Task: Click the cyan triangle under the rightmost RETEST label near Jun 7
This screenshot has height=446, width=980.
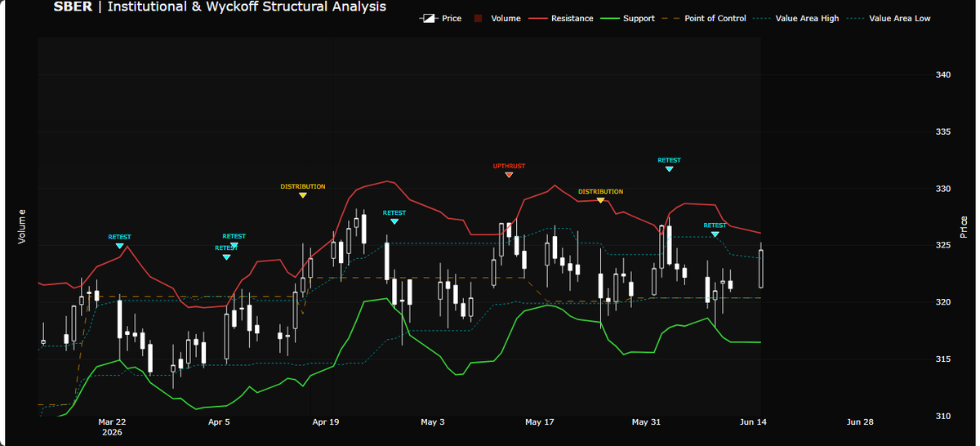Action: tap(715, 234)
